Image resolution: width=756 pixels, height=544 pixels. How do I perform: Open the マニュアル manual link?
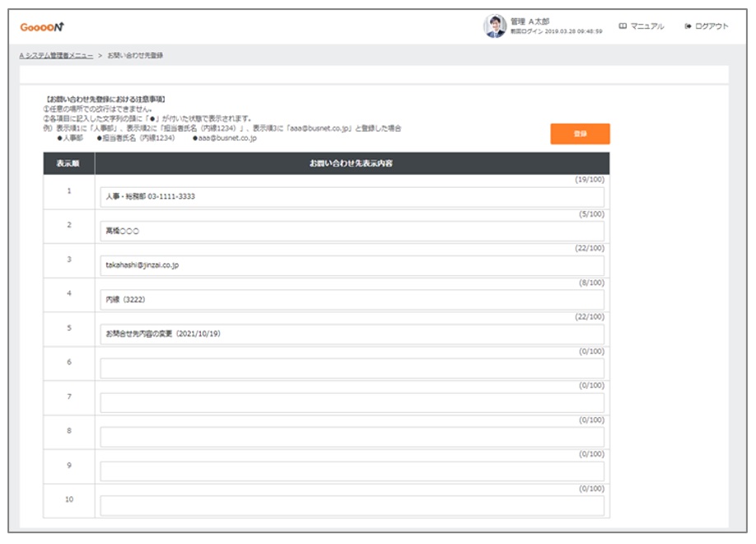click(647, 26)
